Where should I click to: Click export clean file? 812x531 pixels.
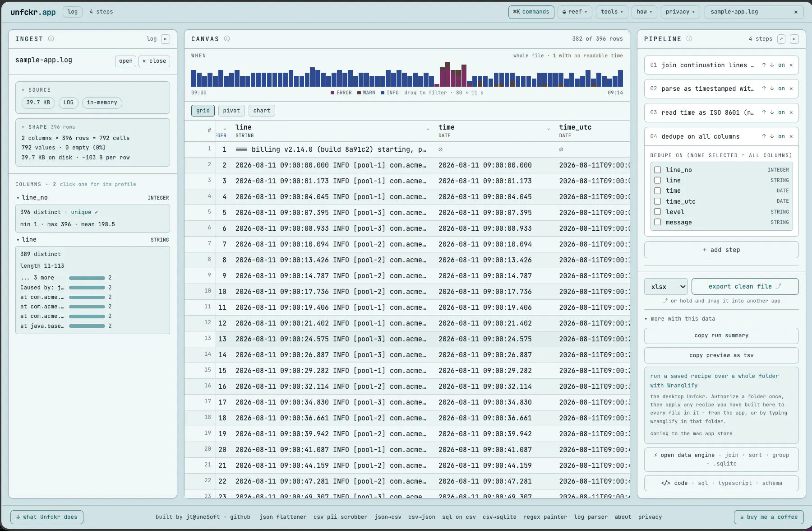(745, 287)
